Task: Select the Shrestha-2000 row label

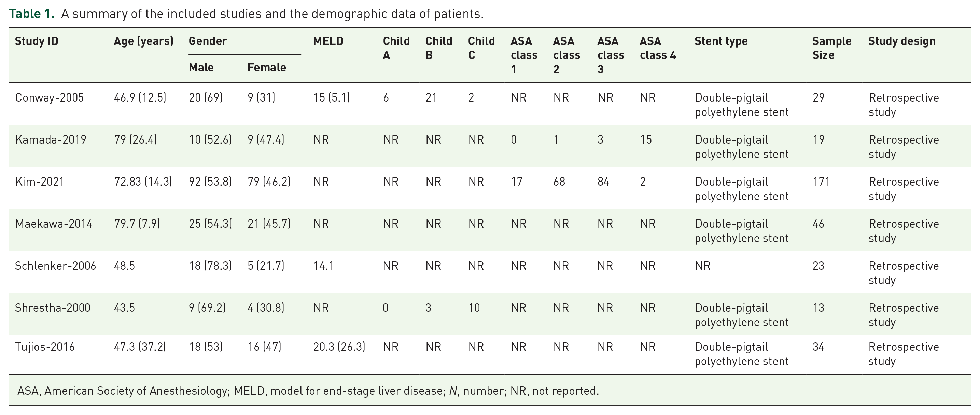Action: (53, 308)
